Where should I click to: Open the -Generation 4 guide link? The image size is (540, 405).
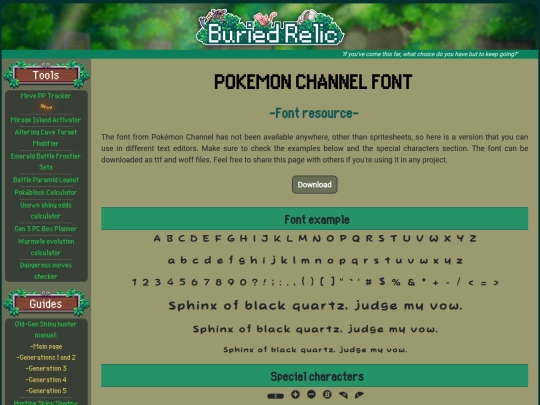pos(46,380)
